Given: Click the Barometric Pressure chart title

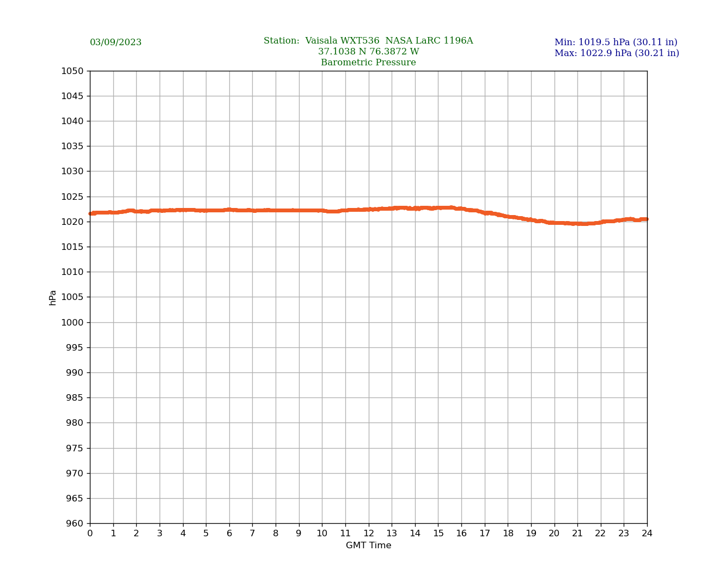Looking at the screenshot, I should tap(368, 63).
